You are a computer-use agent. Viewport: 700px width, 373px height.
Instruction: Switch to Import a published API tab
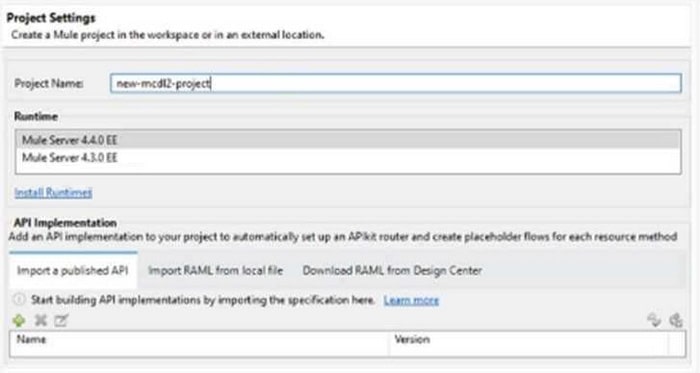tap(73, 270)
